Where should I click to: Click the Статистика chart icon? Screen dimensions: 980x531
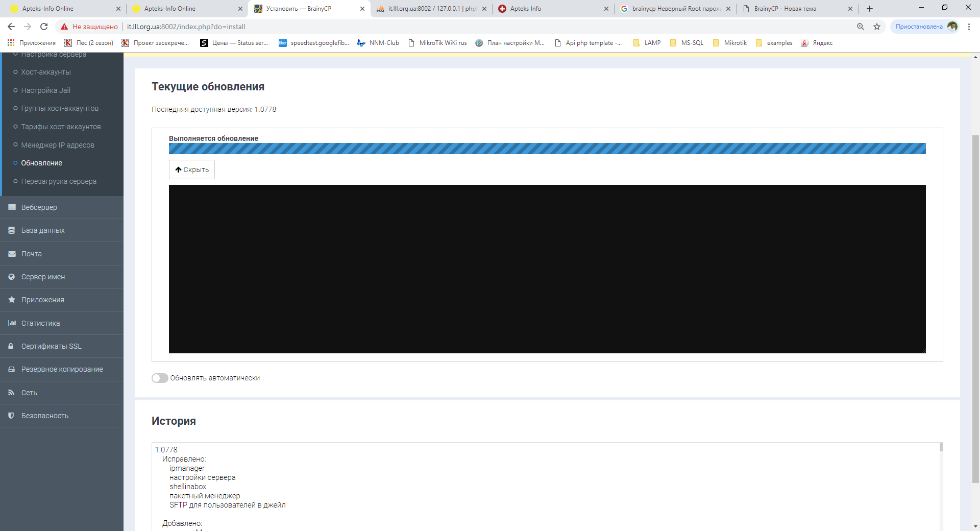coord(12,323)
